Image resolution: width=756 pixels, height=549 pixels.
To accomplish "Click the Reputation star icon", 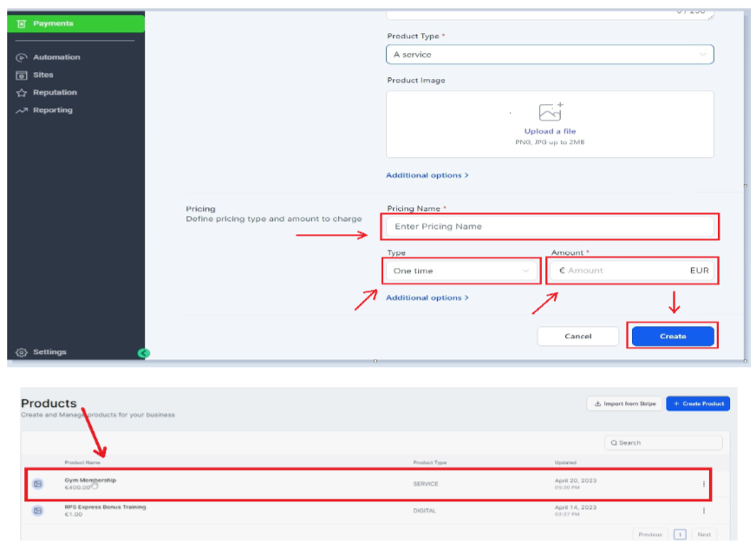I will 22,93.
